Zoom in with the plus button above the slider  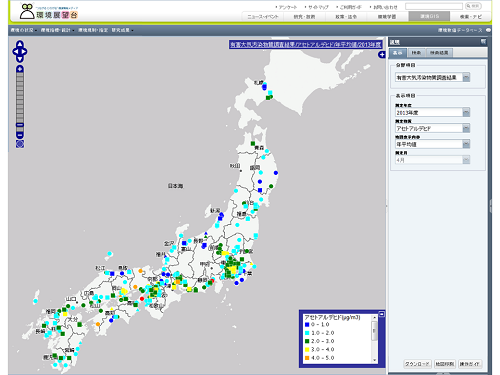pos(20,69)
